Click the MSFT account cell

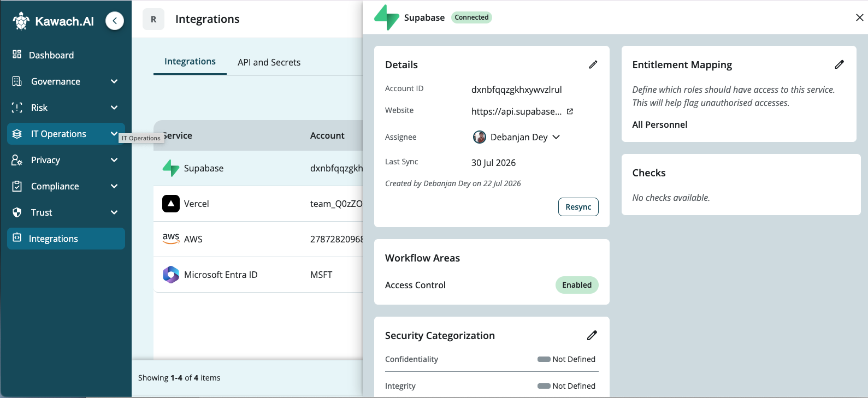(321, 275)
